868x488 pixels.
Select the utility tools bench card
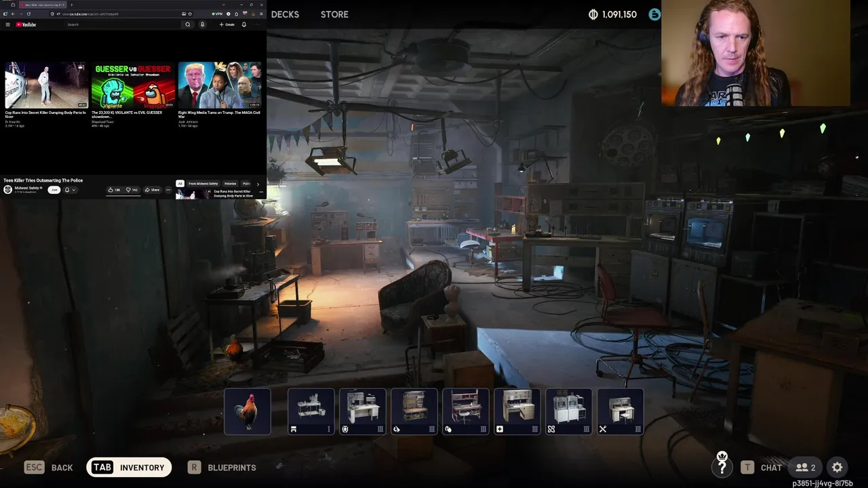click(620, 411)
